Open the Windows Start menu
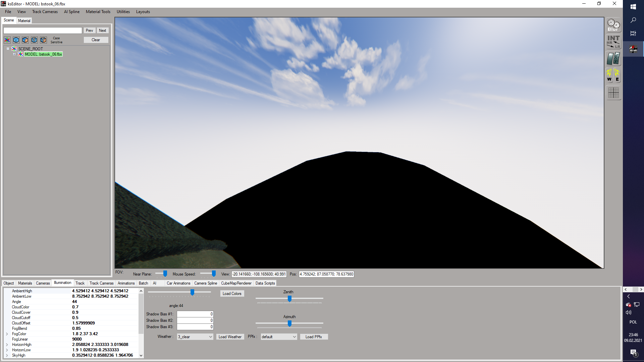Screen dimensions: 644x362 pos(633,7)
